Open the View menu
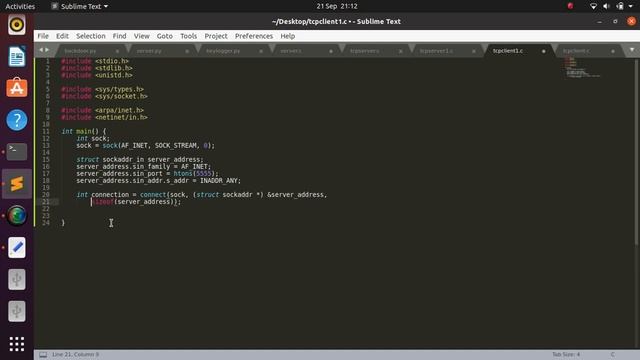Screen dimensions: 640x360 (x=142, y=36)
